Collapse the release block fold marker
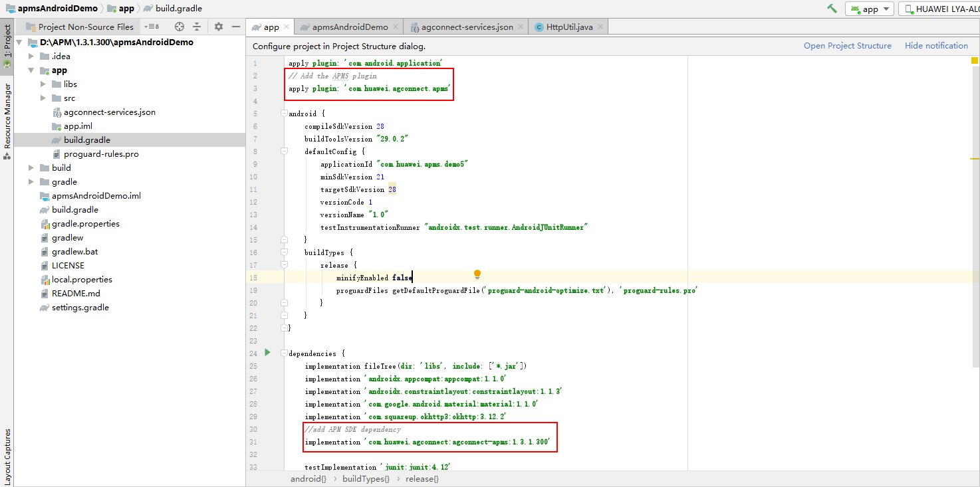The image size is (980, 487). point(284,265)
